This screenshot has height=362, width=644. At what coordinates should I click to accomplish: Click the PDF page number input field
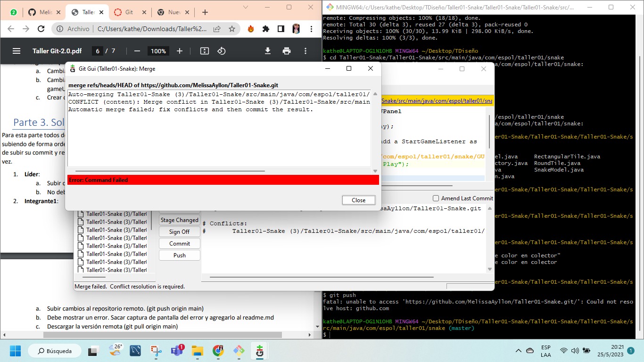[97, 51]
